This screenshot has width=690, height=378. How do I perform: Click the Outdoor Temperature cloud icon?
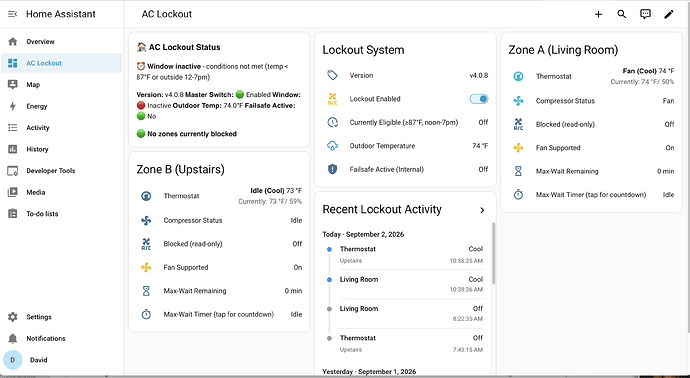pos(332,146)
